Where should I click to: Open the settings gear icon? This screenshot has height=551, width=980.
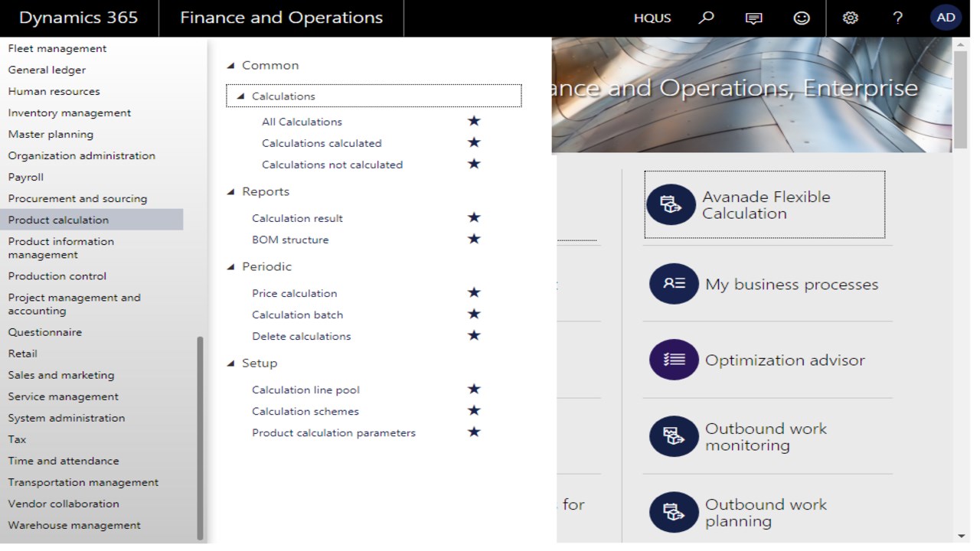[851, 18]
